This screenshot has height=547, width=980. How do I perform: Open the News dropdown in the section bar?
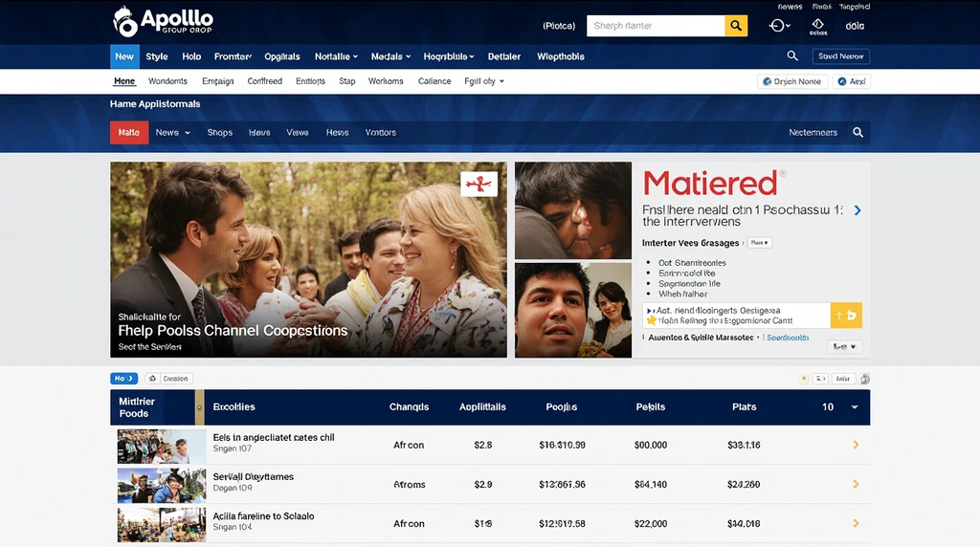[173, 133]
